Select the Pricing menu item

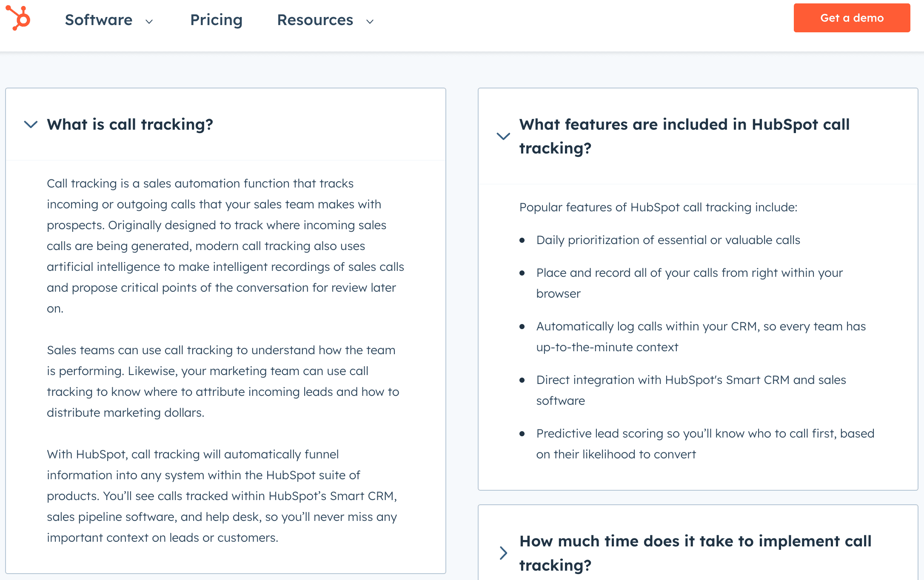click(x=216, y=20)
